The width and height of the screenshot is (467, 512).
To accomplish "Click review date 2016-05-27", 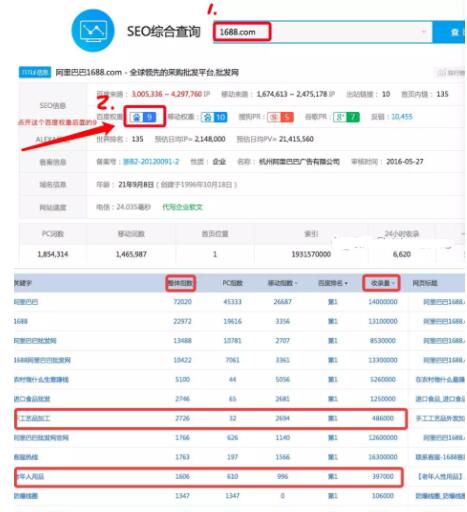I will coord(405,162).
